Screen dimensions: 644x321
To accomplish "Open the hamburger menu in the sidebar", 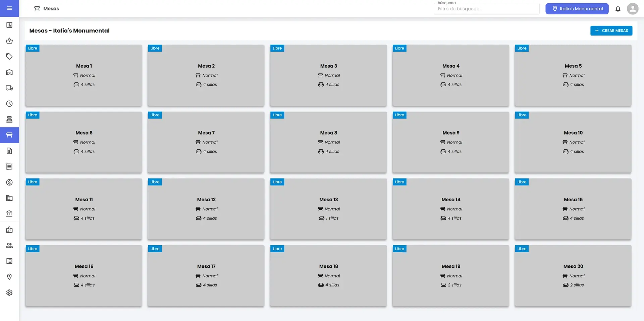I will click(x=9, y=8).
